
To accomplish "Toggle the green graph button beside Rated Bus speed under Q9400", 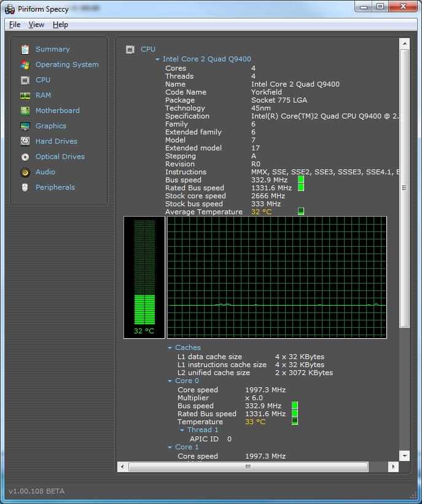I will [x=301, y=187].
